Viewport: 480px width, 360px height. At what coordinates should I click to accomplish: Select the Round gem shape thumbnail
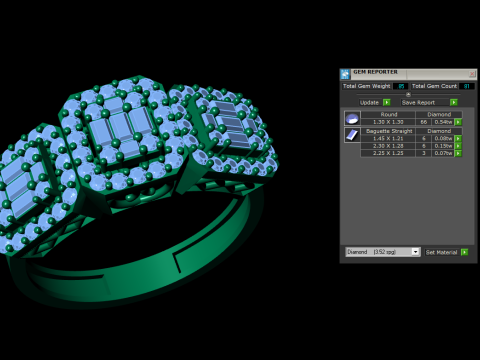pyautogui.click(x=352, y=118)
